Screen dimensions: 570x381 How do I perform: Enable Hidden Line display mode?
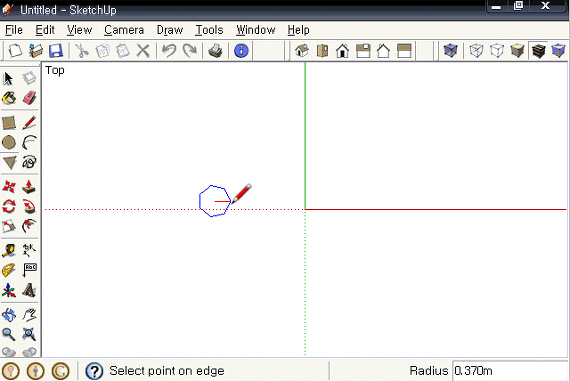click(497, 51)
